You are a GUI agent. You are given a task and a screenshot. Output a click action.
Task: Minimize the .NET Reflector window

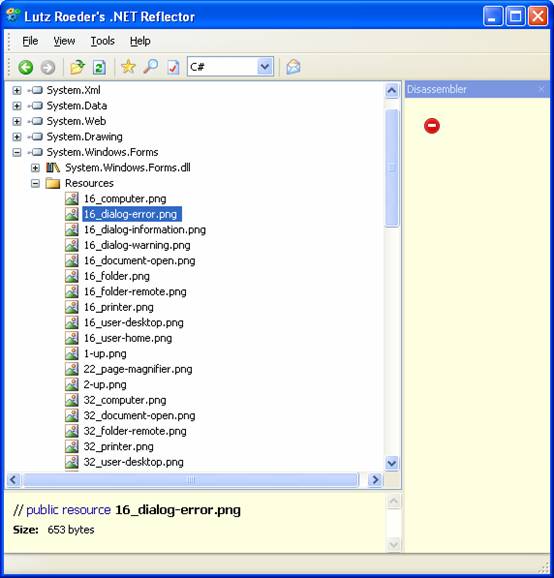[x=493, y=16]
